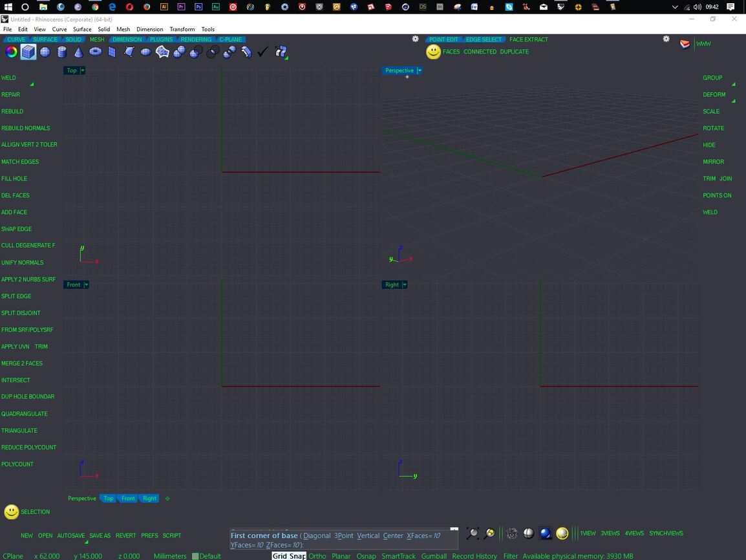Image resolution: width=746 pixels, height=560 pixels.
Task: Select the Mesh Boolean Difference tool
Action: [x=196, y=52]
